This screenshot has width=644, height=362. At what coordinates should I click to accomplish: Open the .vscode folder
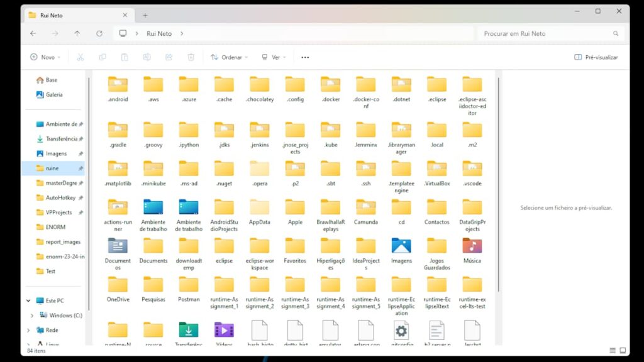pos(472,173)
